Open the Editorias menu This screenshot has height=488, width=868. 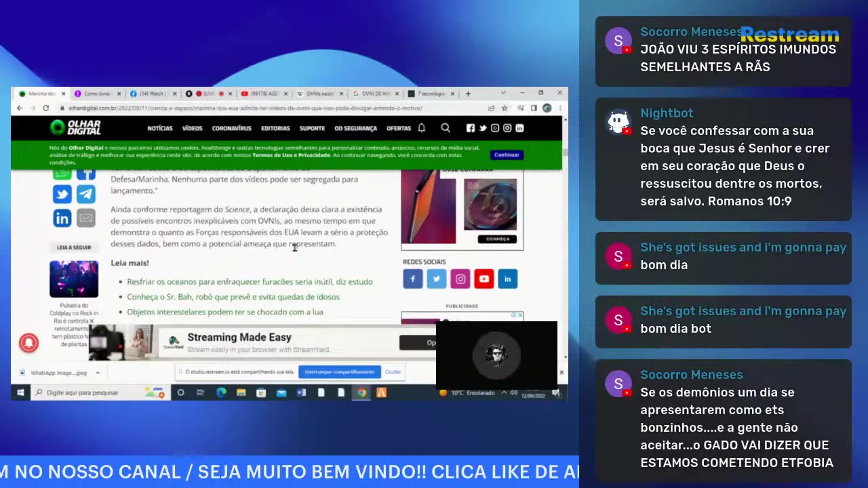275,128
